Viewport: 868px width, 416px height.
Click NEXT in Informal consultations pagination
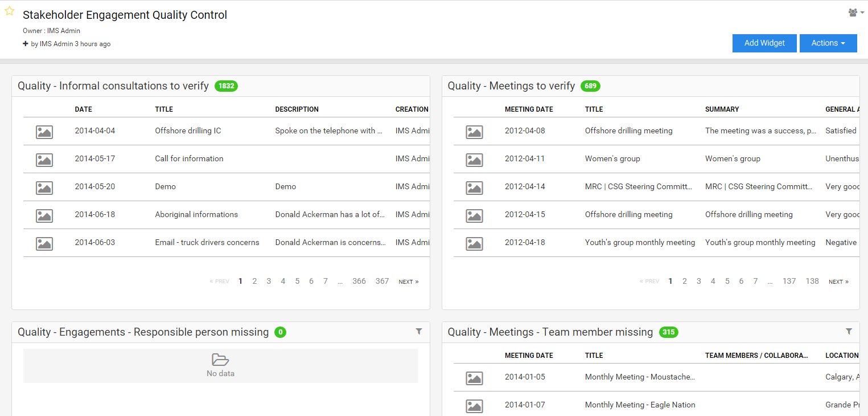(x=408, y=282)
